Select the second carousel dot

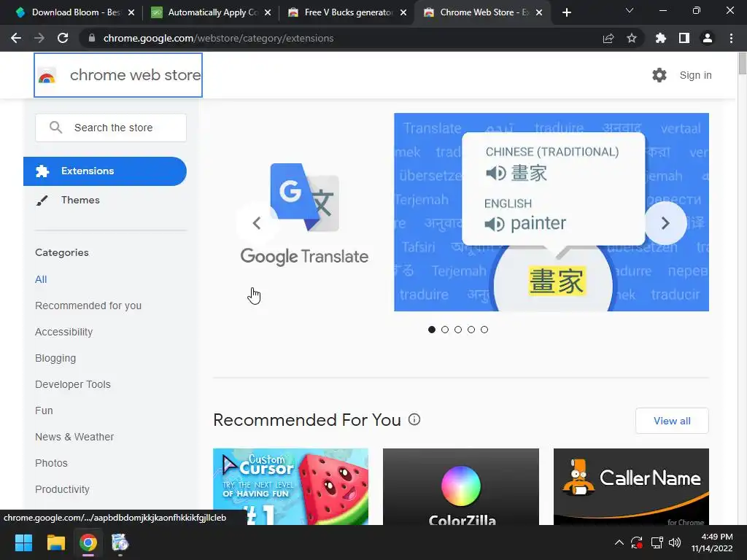tap(445, 330)
